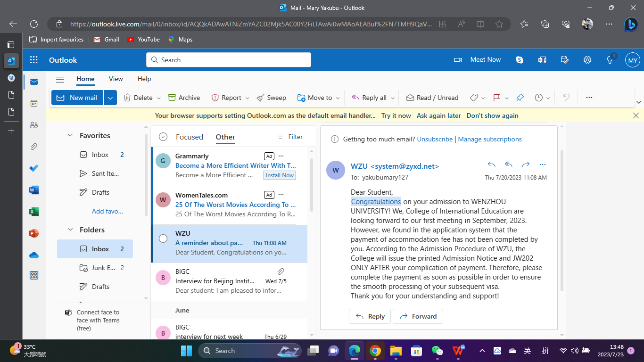Open the app launcher grid icon
Viewport: 644px width, 362px height.
(x=34, y=60)
